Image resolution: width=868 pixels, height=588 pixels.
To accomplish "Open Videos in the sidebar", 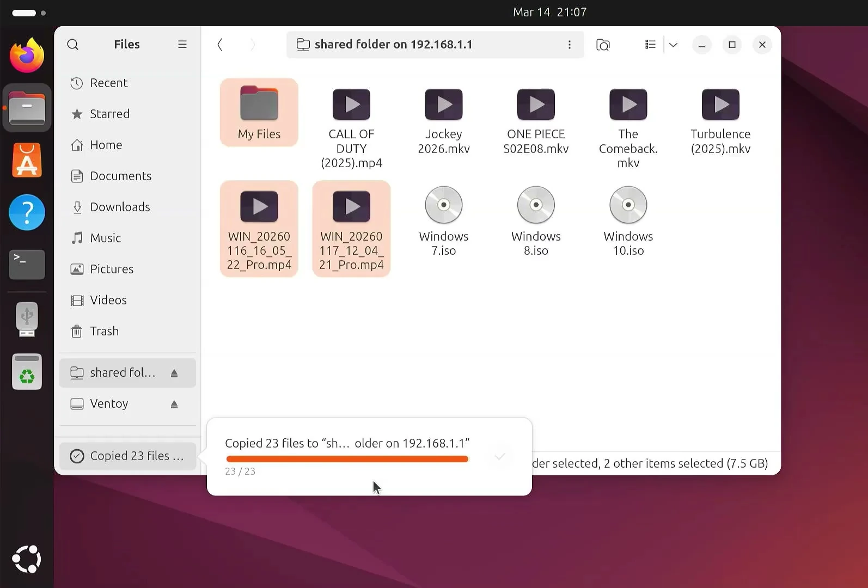I will (x=127, y=301).
